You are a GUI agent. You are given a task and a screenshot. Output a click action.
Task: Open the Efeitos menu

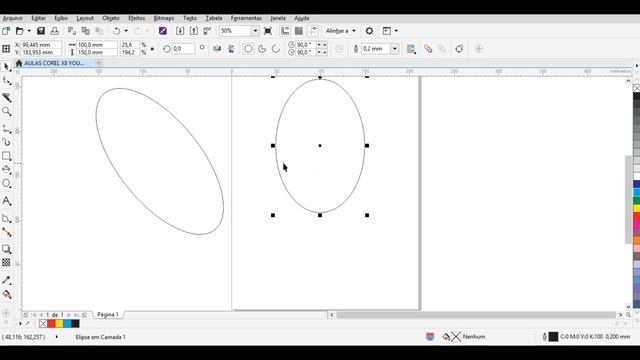point(137,18)
